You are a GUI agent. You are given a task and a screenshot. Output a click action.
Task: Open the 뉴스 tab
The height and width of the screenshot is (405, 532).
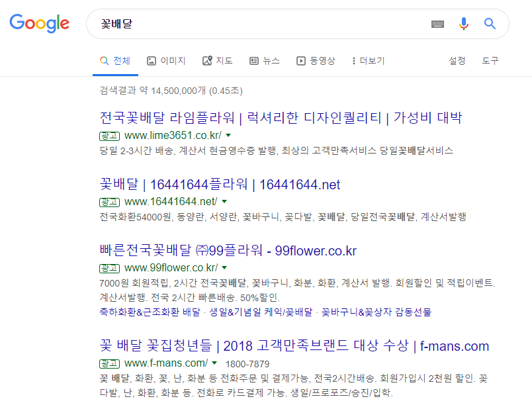tap(265, 61)
